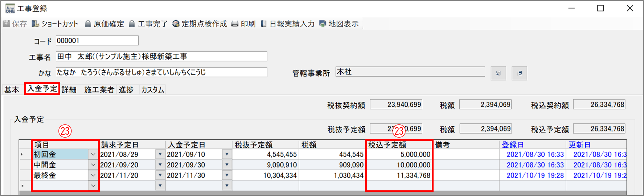The image size is (644, 196).
Task: Show the map with 地図表示
Action: (x=323, y=24)
